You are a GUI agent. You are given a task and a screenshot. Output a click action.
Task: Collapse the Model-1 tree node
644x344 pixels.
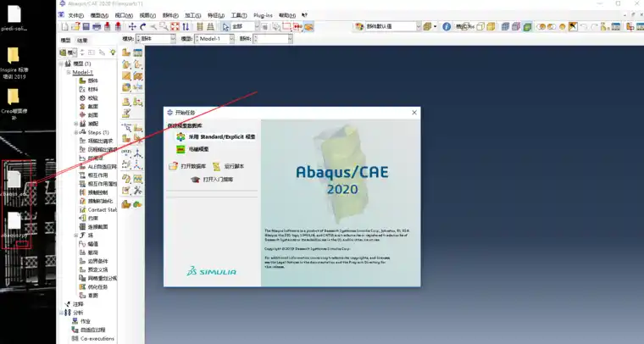(69, 72)
